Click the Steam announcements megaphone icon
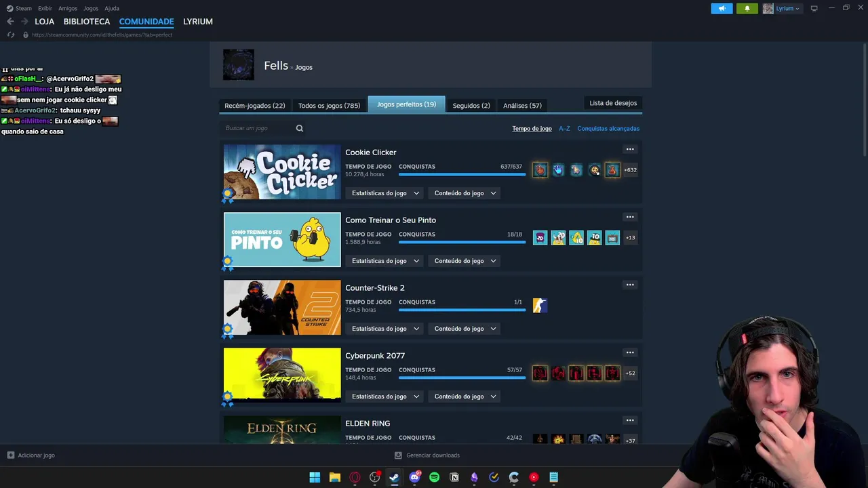 point(722,8)
